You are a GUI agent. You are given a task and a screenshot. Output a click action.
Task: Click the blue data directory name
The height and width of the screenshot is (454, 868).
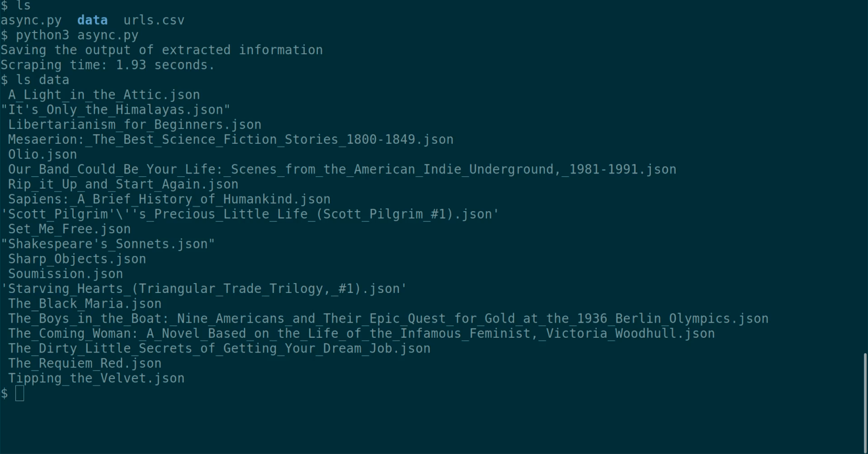pyautogui.click(x=92, y=20)
